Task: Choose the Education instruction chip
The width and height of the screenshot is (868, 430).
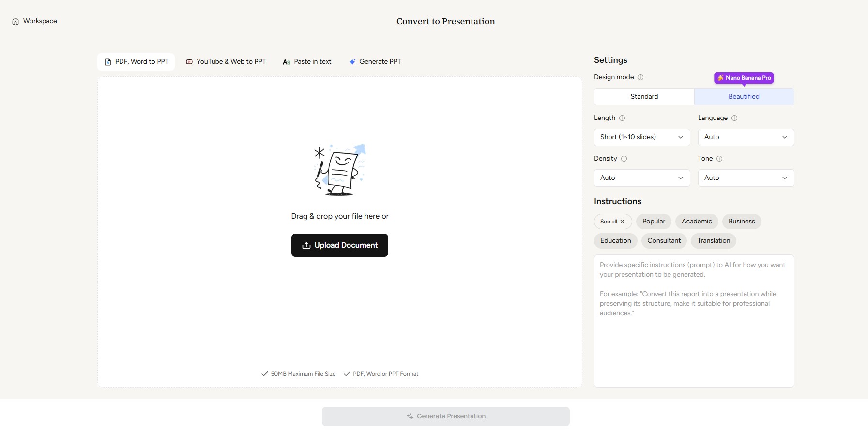Action: coord(616,241)
